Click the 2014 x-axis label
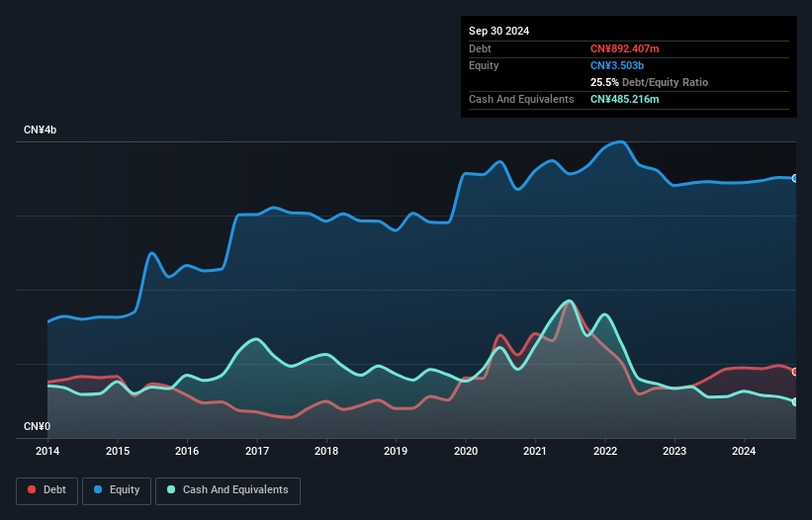 [47, 451]
